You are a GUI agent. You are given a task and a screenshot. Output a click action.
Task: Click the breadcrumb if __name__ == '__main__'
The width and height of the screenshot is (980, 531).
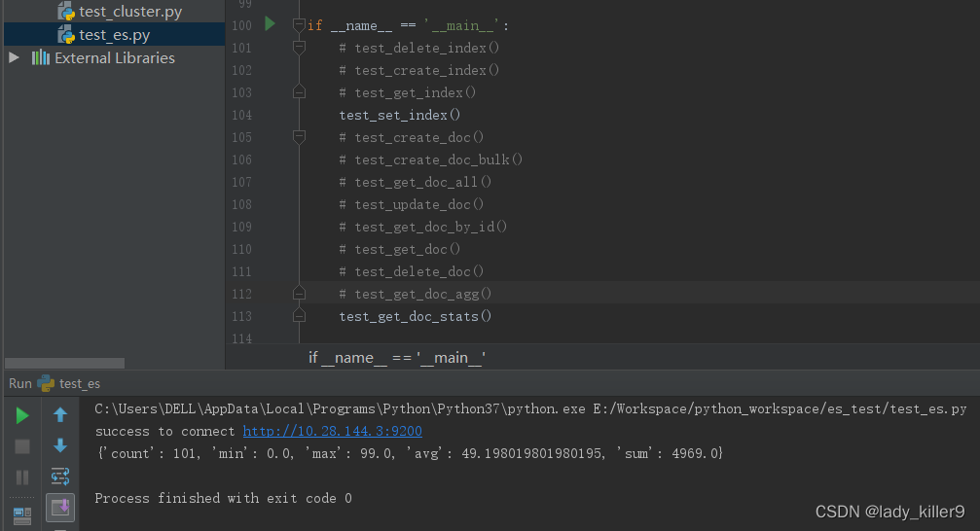click(397, 358)
